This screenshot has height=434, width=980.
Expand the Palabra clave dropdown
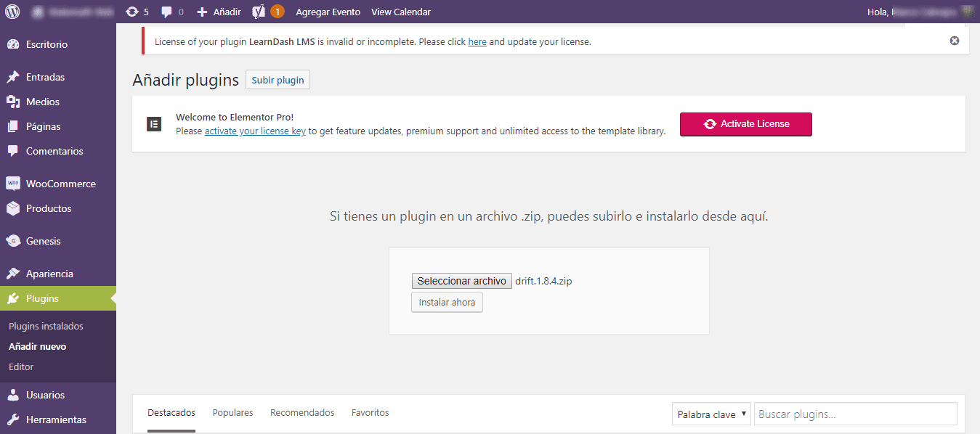[711, 414]
